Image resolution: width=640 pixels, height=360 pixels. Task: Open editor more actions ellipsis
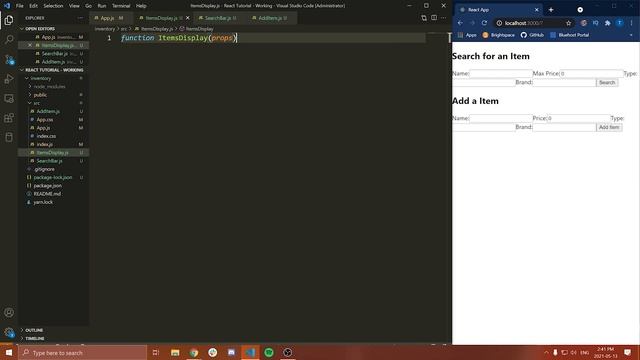(444, 18)
